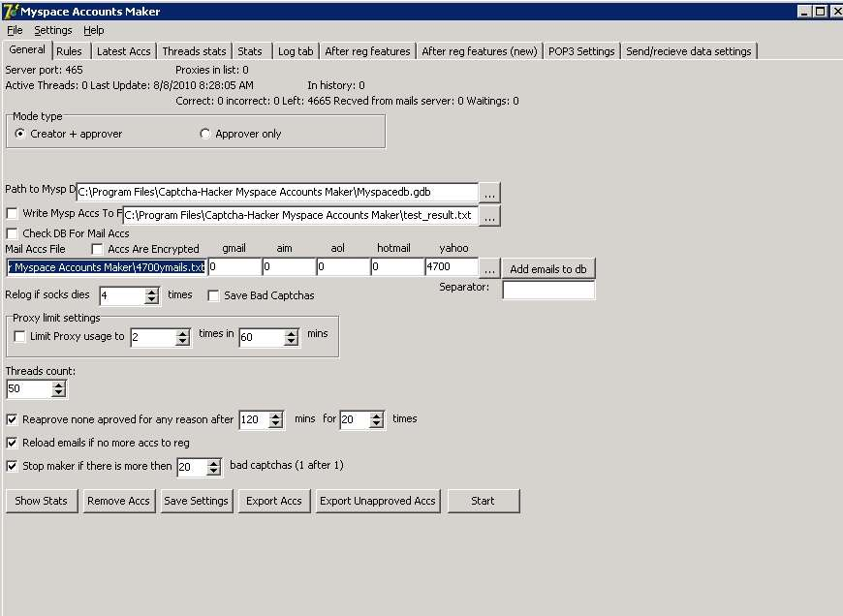Browse for the mail accounts file

pos(489,268)
